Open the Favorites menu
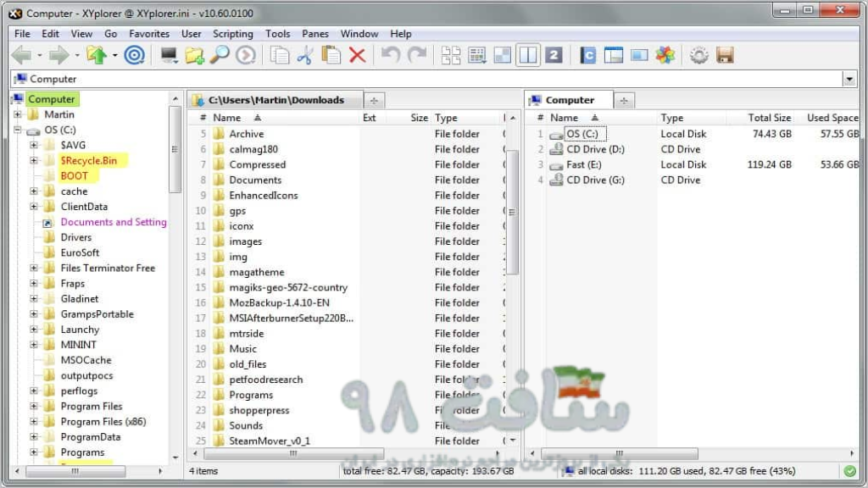Image resolution: width=868 pixels, height=488 pixels. 149,34
